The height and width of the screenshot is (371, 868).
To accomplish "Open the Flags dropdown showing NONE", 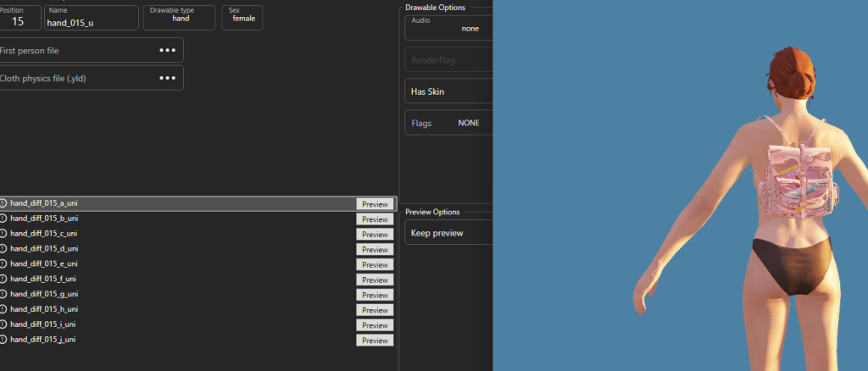I will pyautogui.click(x=449, y=123).
